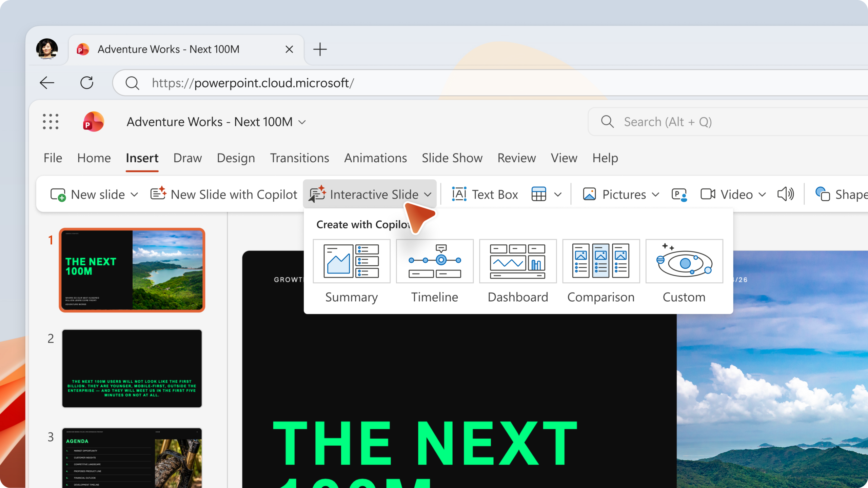This screenshot has width=868, height=488.
Task: Switch to the Slide Show tab
Action: pyautogui.click(x=452, y=158)
